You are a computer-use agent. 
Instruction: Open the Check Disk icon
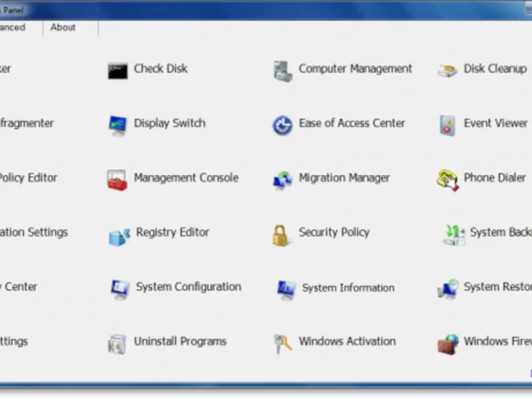point(118,70)
